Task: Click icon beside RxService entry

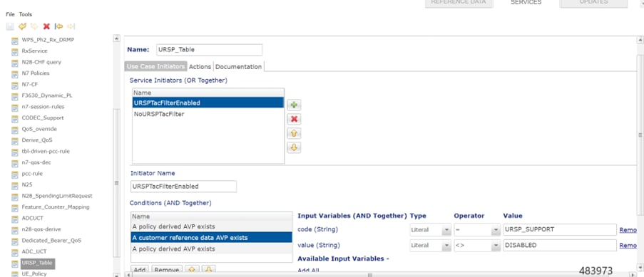Action: pos(15,51)
